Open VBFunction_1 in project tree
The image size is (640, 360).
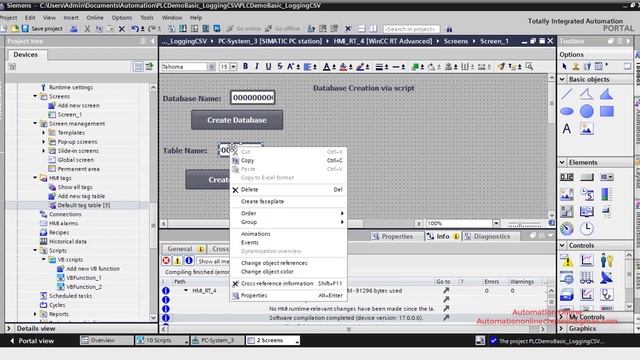tap(84, 278)
